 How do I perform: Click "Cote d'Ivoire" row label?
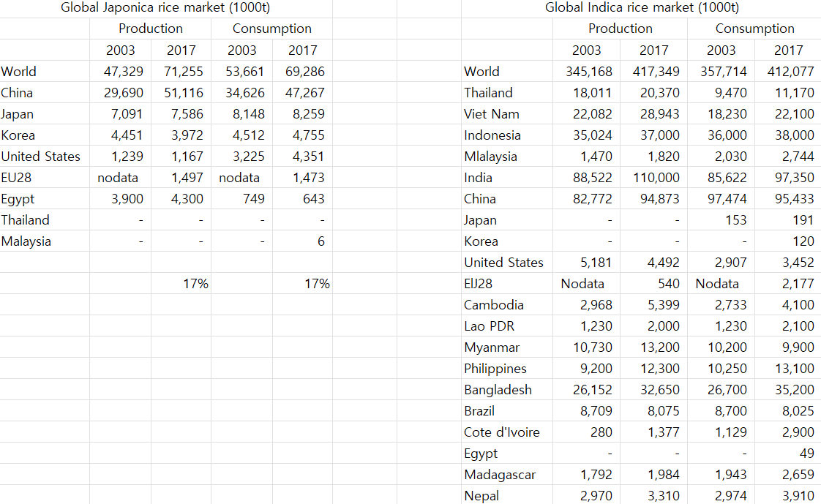pyautogui.click(x=502, y=432)
